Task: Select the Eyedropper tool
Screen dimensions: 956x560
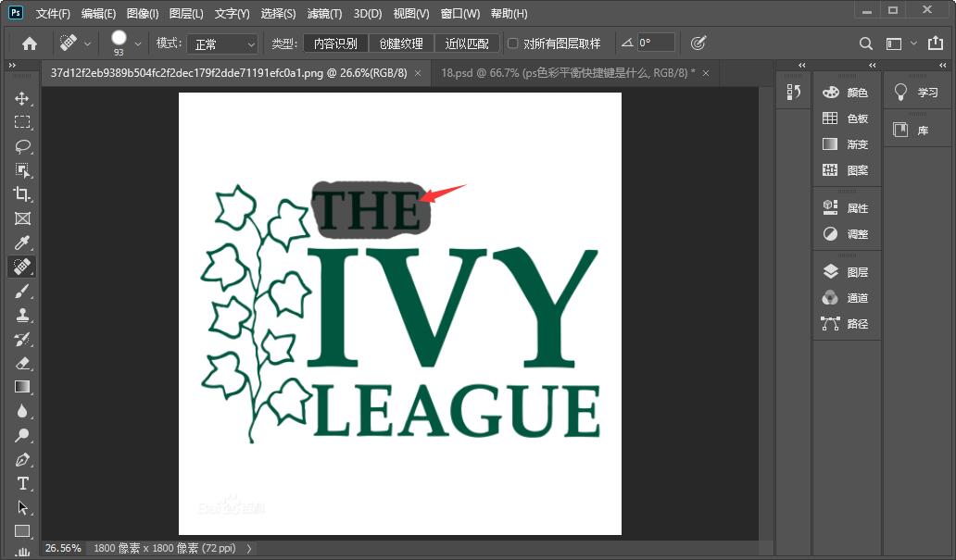Action: coord(22,243)
